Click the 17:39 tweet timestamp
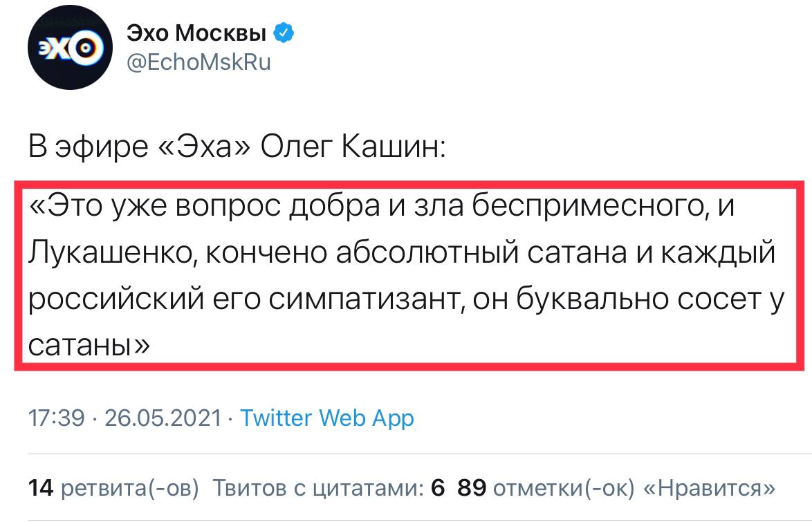This screenshot has height=522, width=812. point(57,418)
